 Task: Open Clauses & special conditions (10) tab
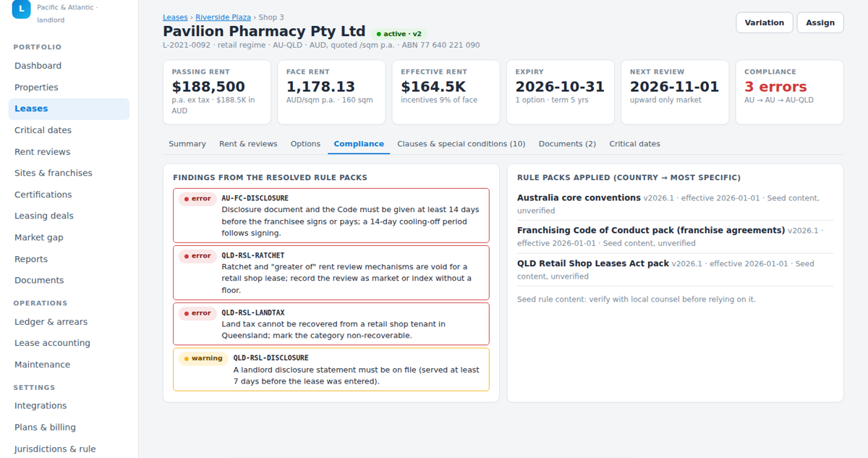[x=461, y=144]
